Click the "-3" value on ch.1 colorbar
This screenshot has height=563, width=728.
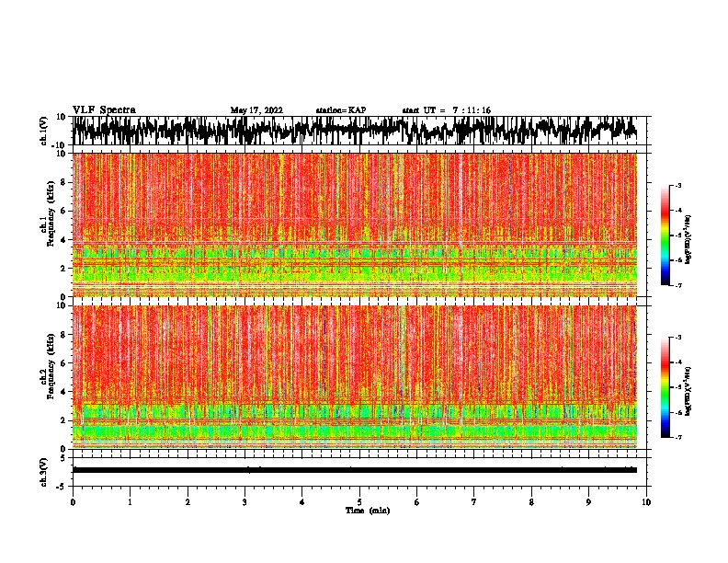[678, 185]
